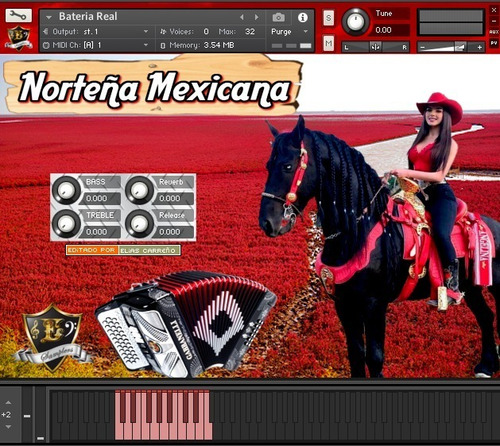Shift keyboard octave down with arrow
The height and width of the screenshot is (446, 500).
(x=8, y=427)
